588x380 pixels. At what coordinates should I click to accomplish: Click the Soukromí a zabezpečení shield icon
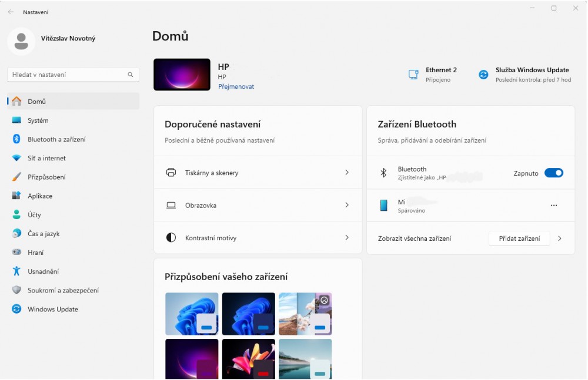(16, 290)
